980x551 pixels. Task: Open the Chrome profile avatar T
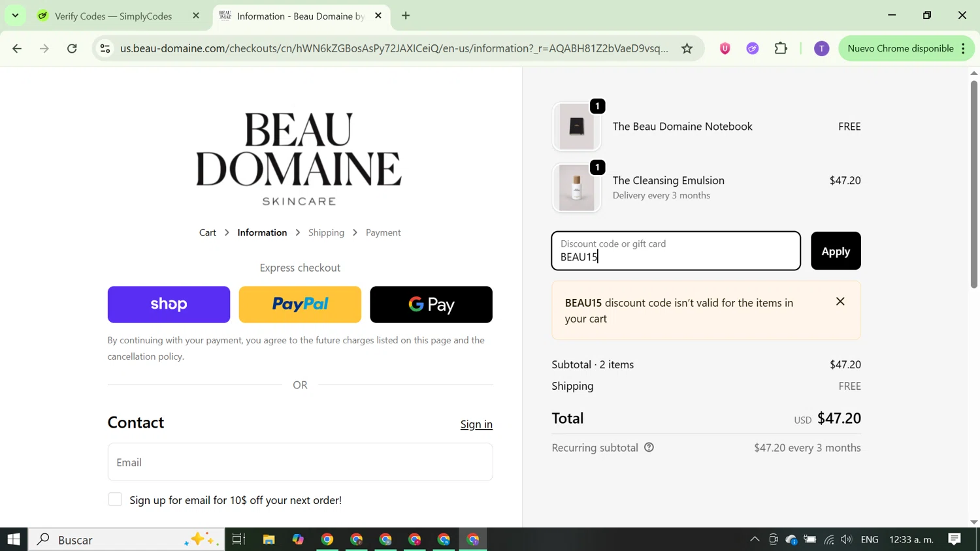pyautogui.click(x=821, y=48)
